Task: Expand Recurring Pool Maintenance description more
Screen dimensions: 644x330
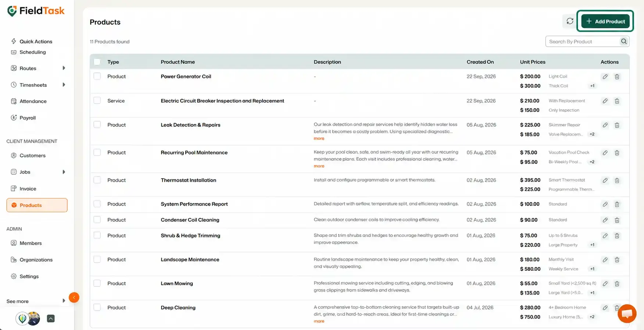Action: coord(319,166)
